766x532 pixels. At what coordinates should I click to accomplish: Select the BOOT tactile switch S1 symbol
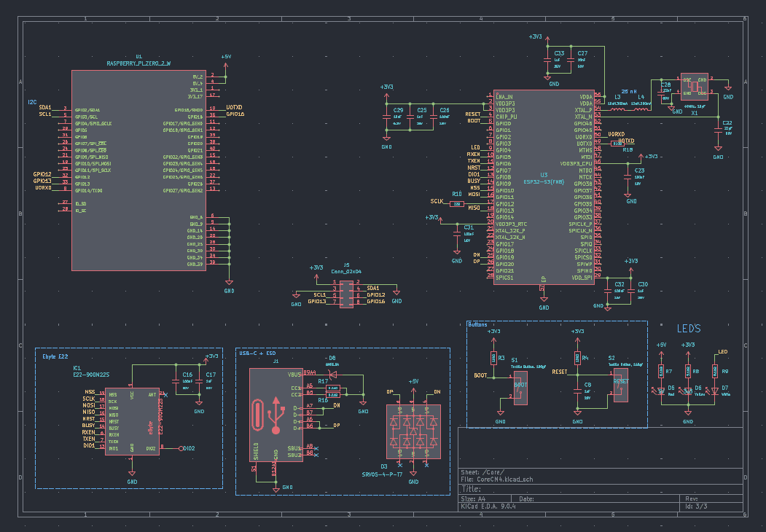tap(521, 388)
